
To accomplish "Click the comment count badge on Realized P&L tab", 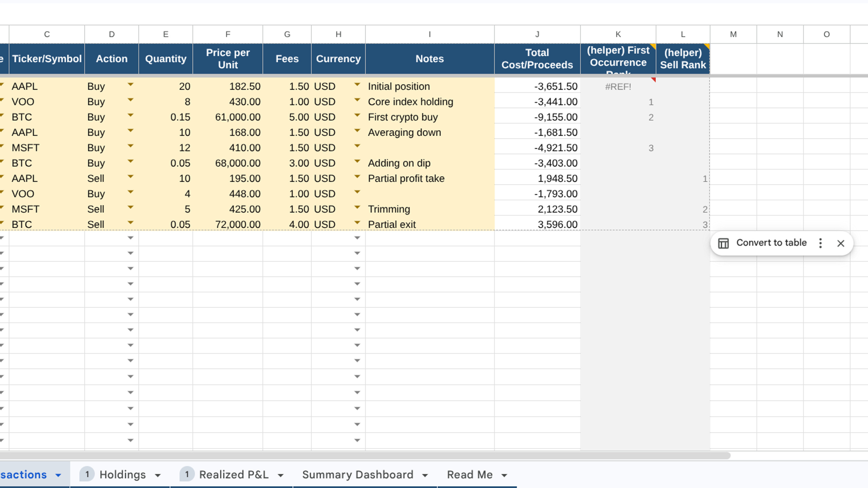I will point(187,474).
